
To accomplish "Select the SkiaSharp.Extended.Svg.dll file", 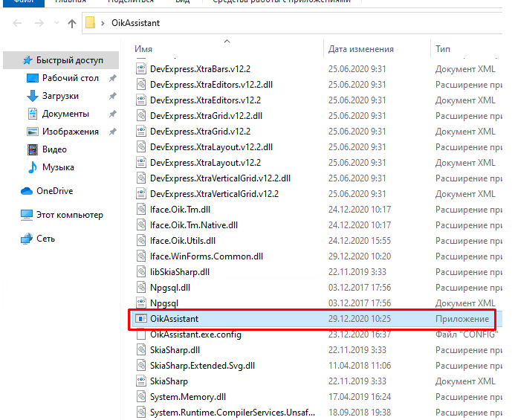I will (202, 366).
